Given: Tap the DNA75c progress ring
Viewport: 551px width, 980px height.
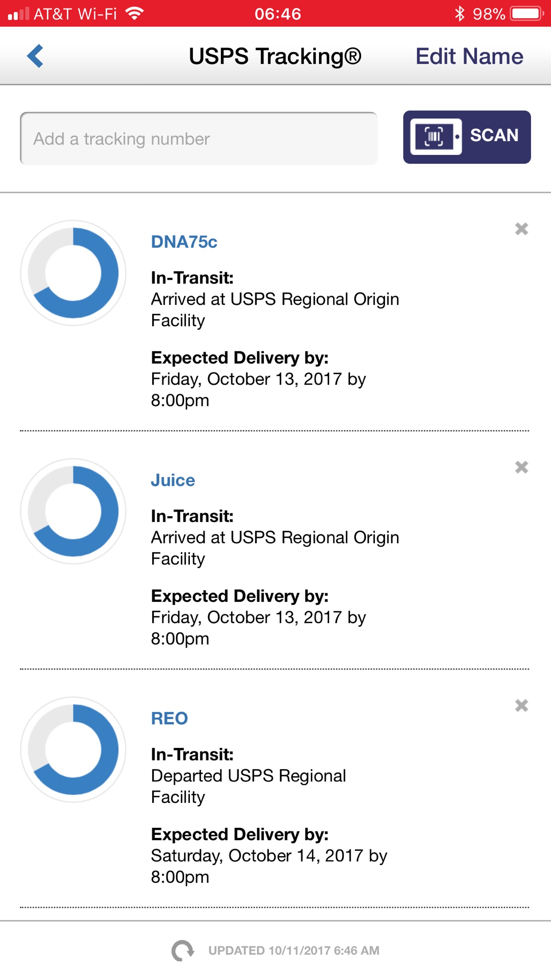Looking at the screenshot, I should [x=73, y=273].
